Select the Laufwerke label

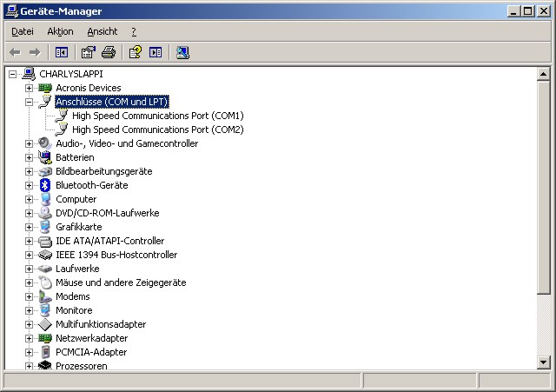(77, 269)
